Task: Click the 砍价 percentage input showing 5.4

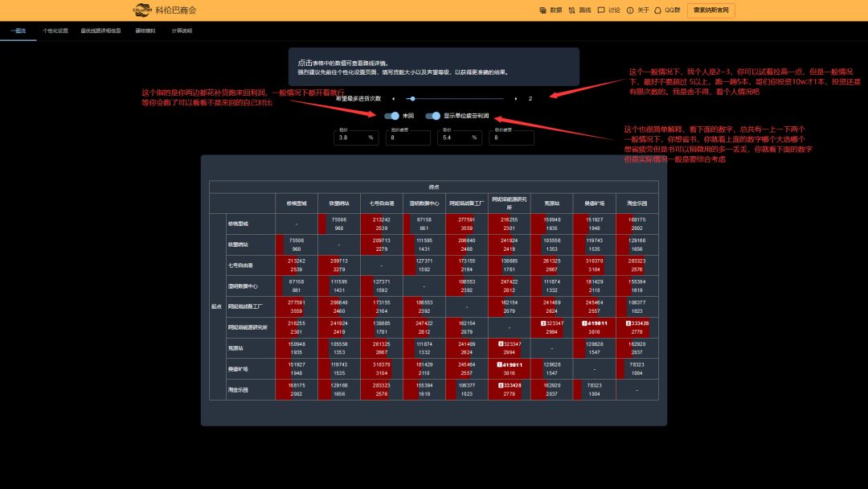Action: 460,138
